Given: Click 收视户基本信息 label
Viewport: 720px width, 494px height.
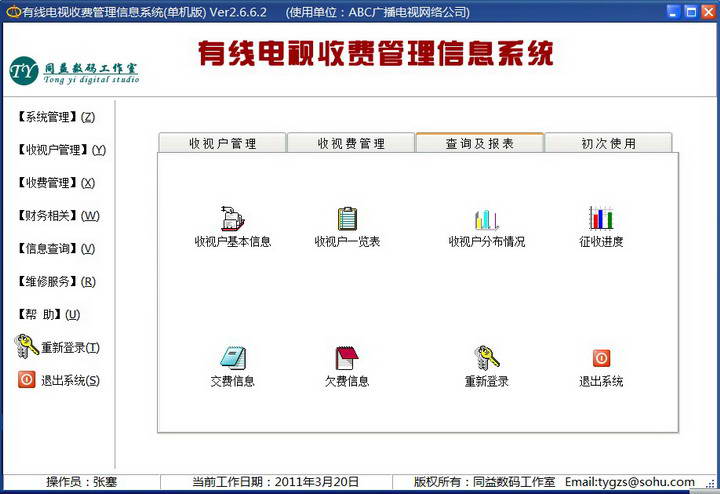Looking at the screenshot, I should pos(233,241).
